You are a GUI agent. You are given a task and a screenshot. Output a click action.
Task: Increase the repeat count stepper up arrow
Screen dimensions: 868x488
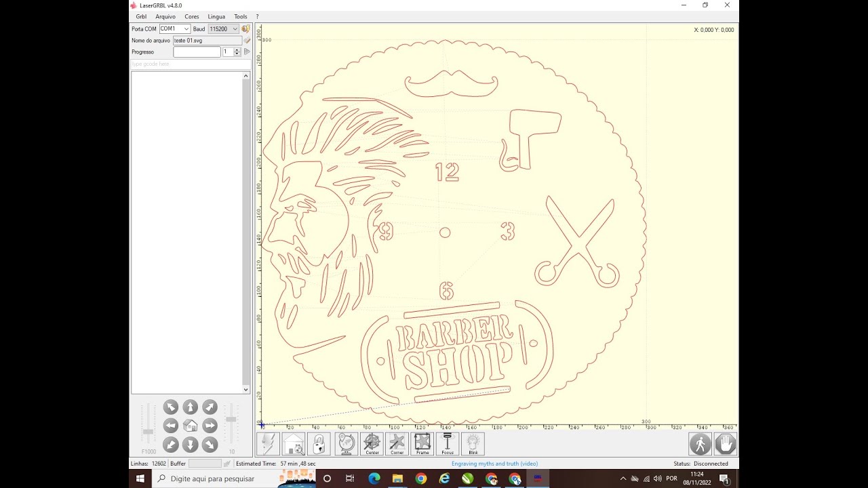click(237, 49)
